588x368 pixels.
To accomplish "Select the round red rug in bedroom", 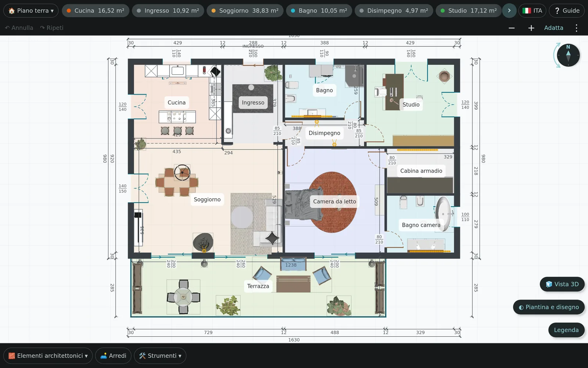I will (x=332, y=202).
